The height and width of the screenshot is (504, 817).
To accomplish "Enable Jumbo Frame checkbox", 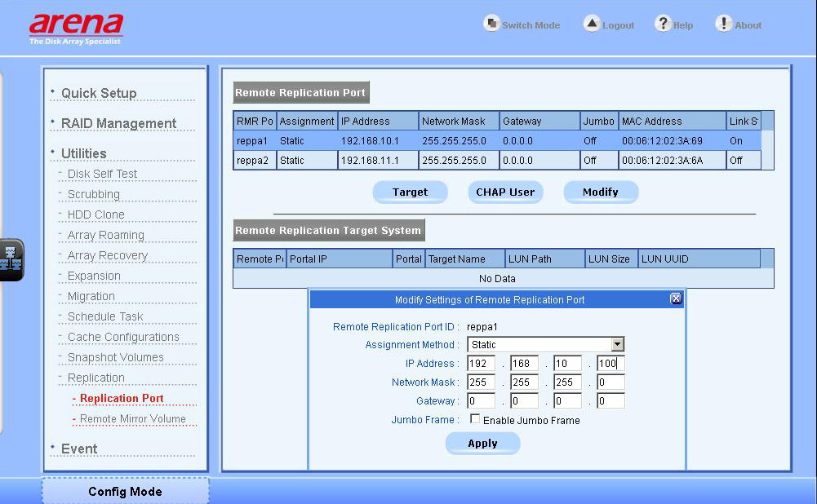I will point(475,419).
